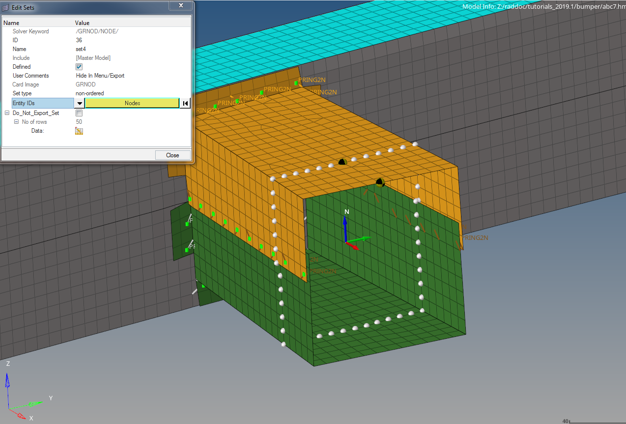Click the Edit Sets title bar icon

[5, 7]
